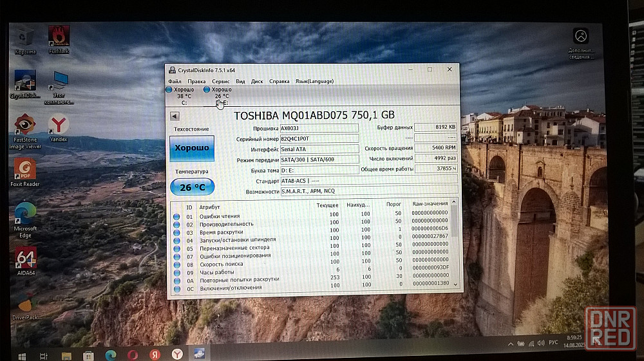Click the Число включений value 4992 раз
644x361 pixels.
point(436,158)
